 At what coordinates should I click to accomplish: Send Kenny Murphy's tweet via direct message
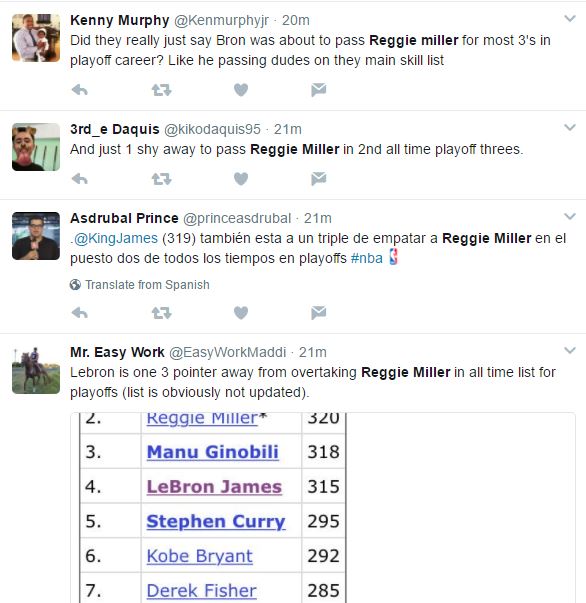(318, 90)
